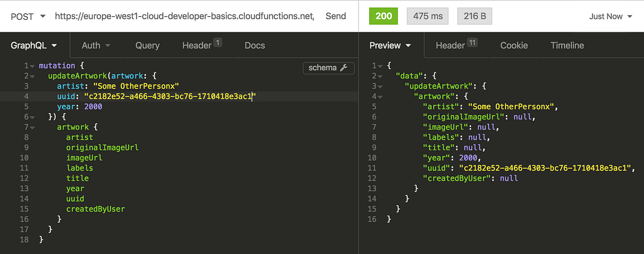This screenshot has width=644, height=254.
Task: Open the GraphQL body type dropdown
Action: pos(34,46)
